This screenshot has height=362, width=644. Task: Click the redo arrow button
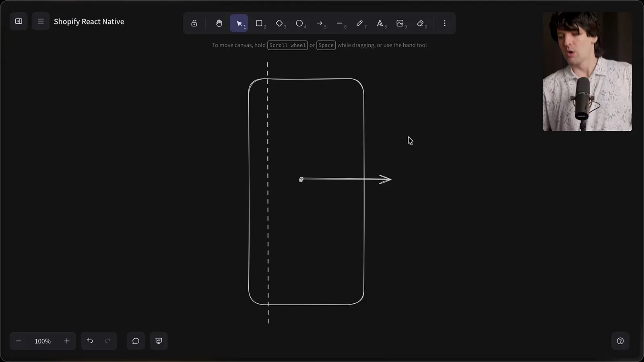pyautogui.click(x=107, y=341)
